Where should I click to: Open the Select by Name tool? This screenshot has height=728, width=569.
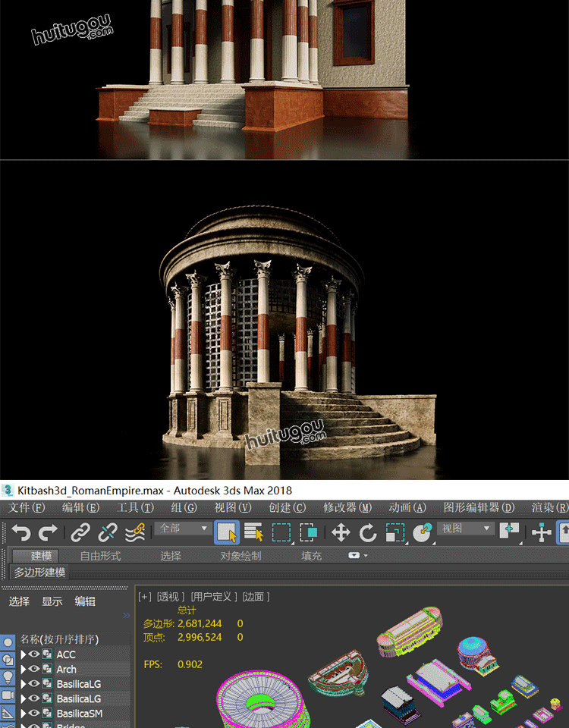pos(253,532)
